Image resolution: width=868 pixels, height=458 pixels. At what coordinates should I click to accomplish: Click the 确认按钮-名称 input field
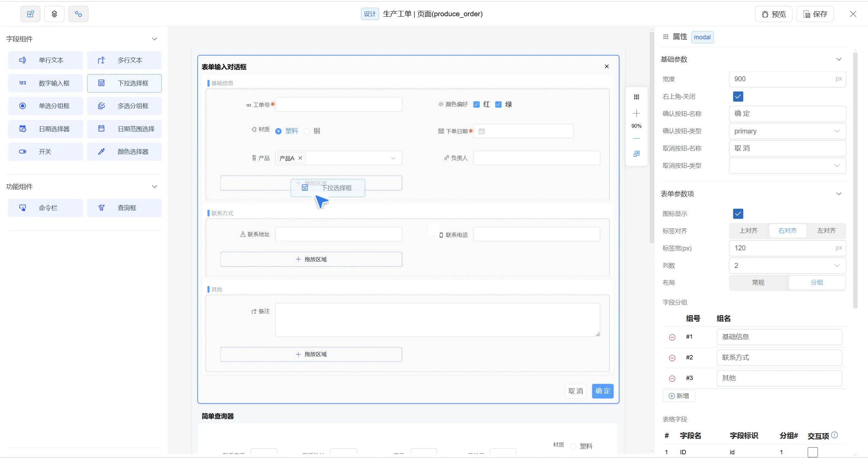click(x=787, y=114)
